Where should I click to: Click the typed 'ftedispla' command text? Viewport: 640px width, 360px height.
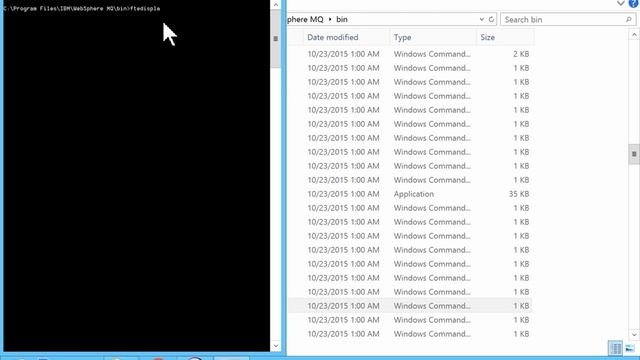pyautogui.click(x=145, y=9)
